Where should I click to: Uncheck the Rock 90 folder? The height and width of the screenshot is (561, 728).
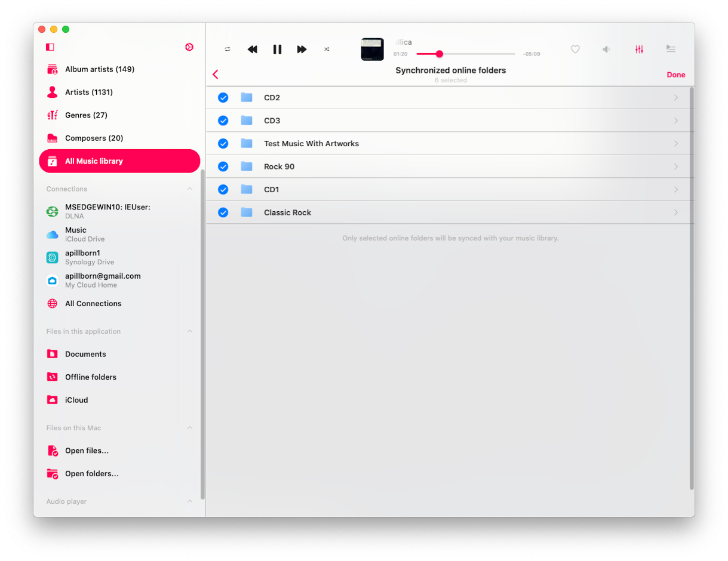(x=223, y=166)
